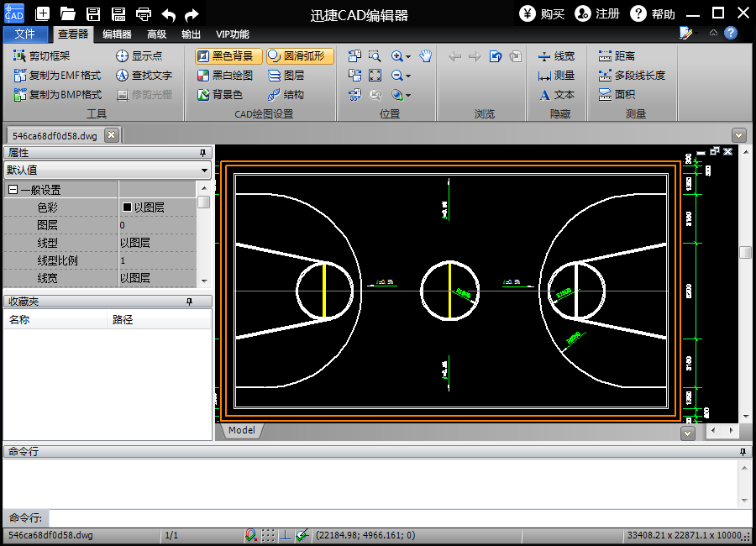The image size is (756, 546).
Task: Select the pan hand tool
Action: [426, 56]
